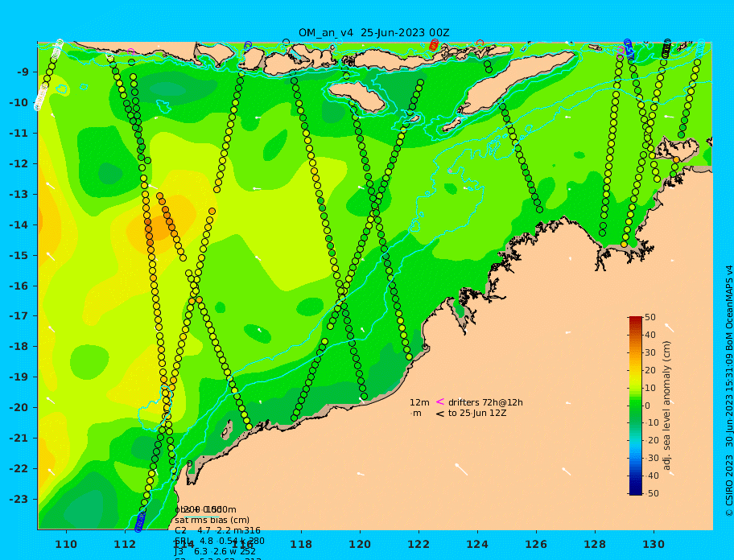Click colorbar tick label '20'
This screenshot has height=560, width=734.
[x=650, y=371]
